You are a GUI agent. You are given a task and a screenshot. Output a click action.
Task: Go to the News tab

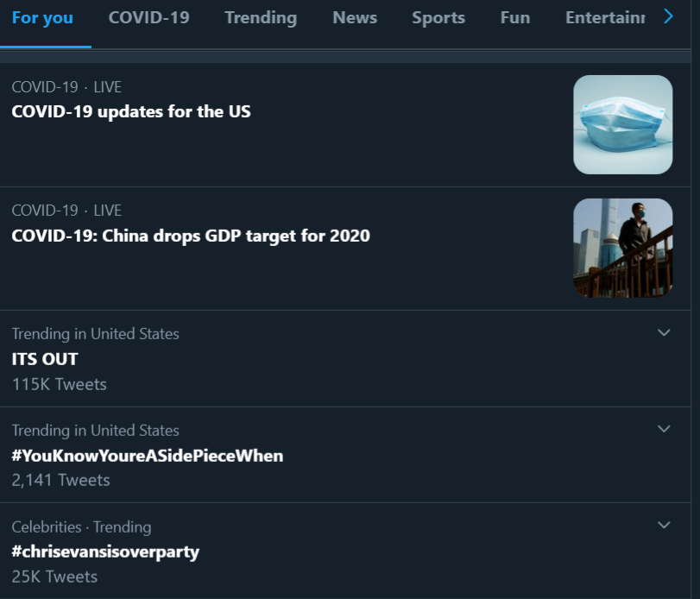coord(355,18)
